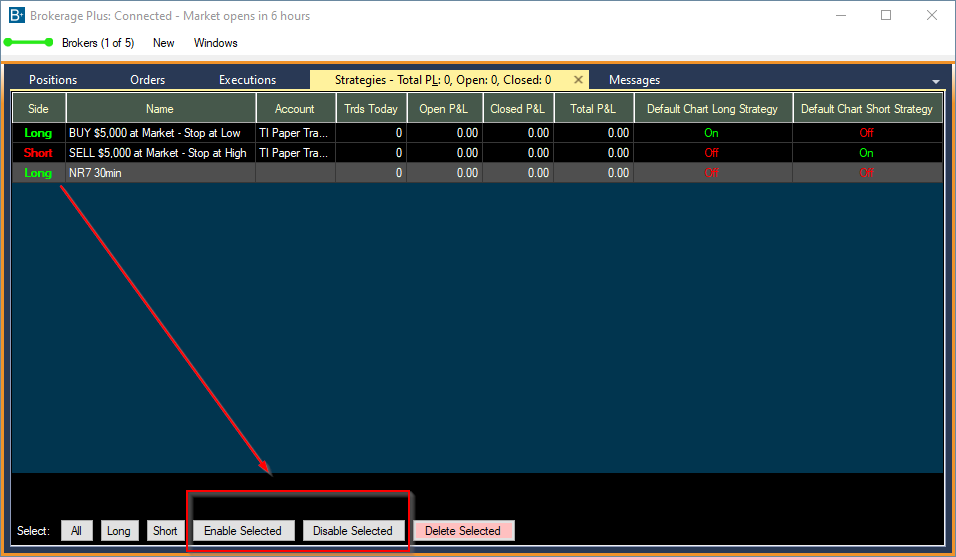Viewport: 956px width, 557px height.
Task: Click Enable Selected button
Action: (243, 531)
